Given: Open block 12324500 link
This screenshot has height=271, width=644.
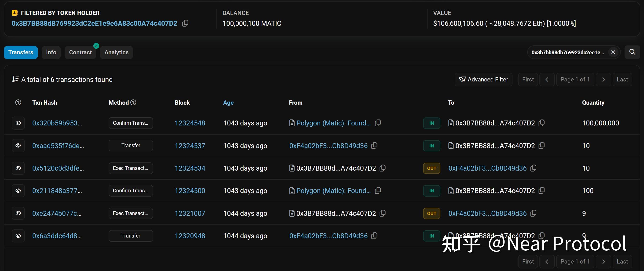Looking at the screenshot, I should 190,191.
